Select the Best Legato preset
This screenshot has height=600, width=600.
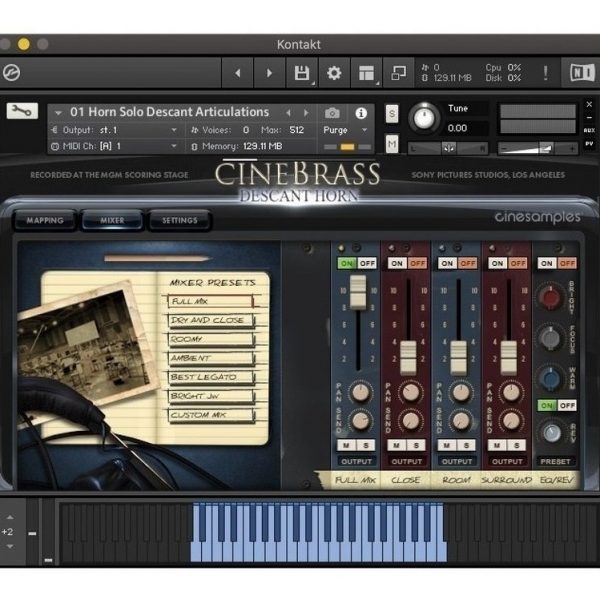(210, 377)
